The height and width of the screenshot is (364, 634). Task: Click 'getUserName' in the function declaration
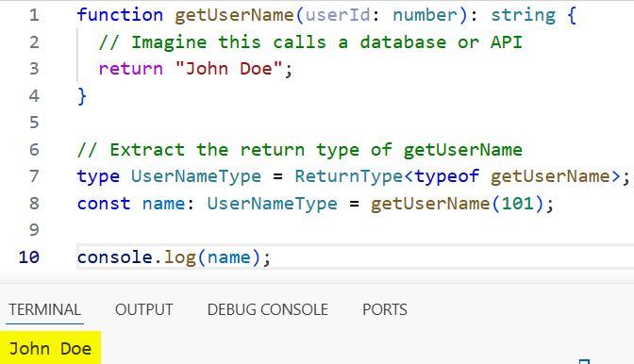[234, 15]
